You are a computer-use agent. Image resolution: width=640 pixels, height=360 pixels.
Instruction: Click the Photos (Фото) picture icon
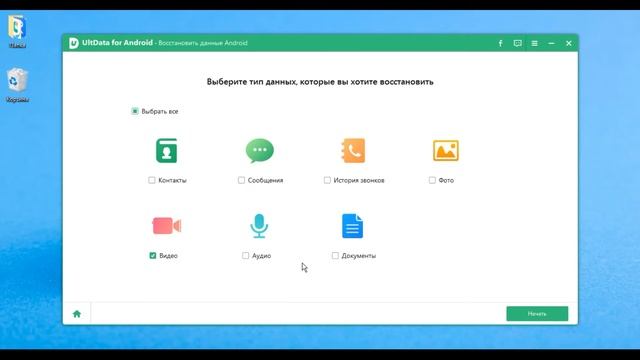click(x=446, y=151)
